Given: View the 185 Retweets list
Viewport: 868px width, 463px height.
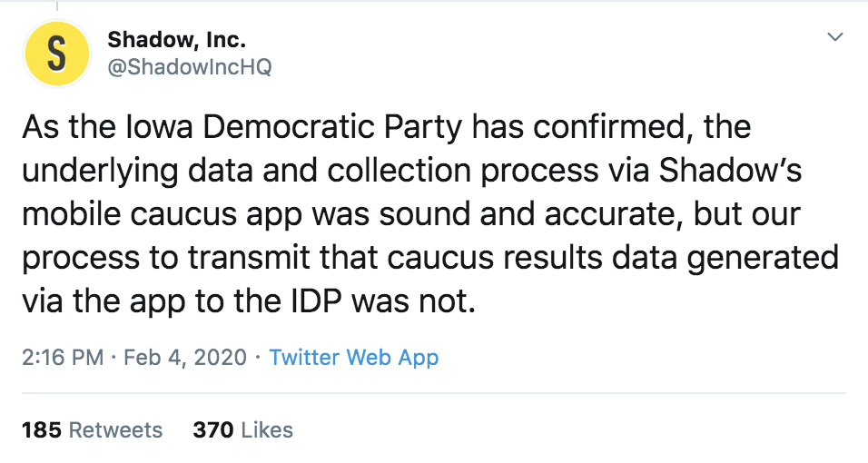Looking at the screenshot, I should click(92, 429).
